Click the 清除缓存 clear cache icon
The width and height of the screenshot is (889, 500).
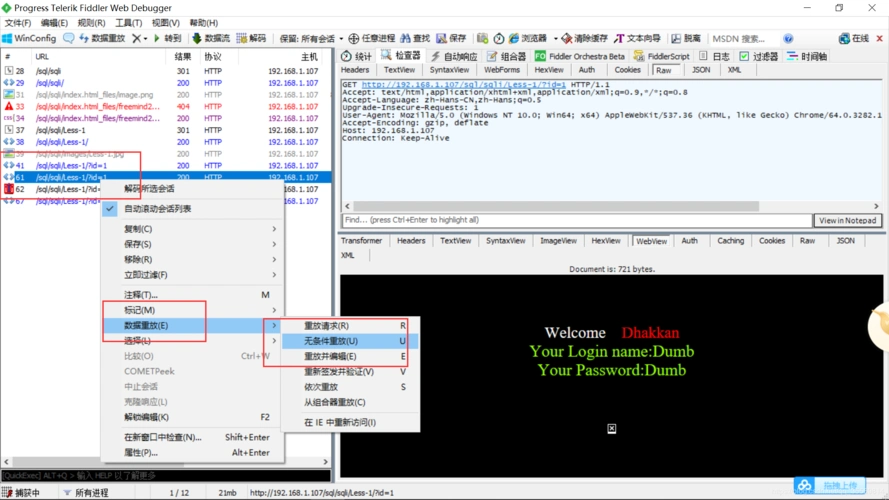pos(584,38)
